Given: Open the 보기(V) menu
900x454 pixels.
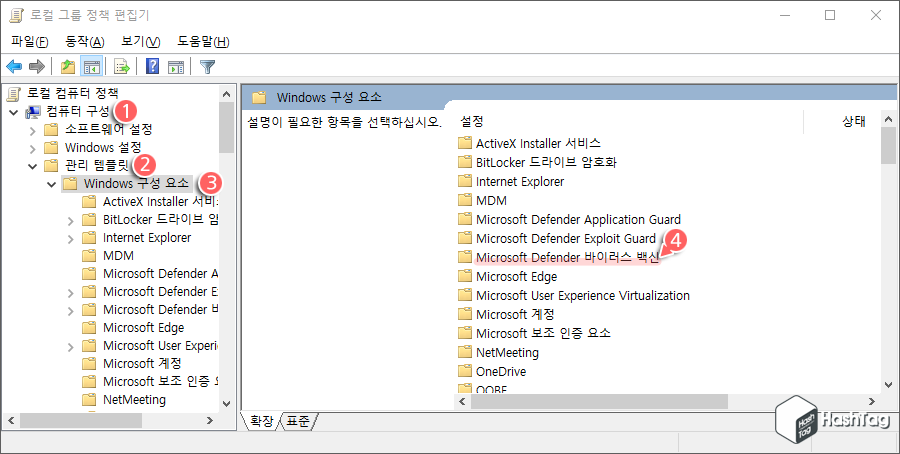Looking at the screenshot, I should pyautogui.click(x=141, y=41).
